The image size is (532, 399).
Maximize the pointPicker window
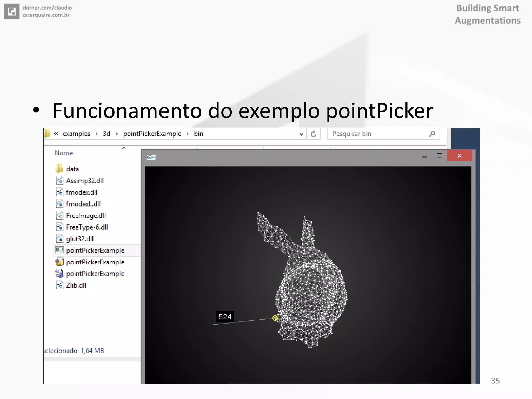coord(440,156)
